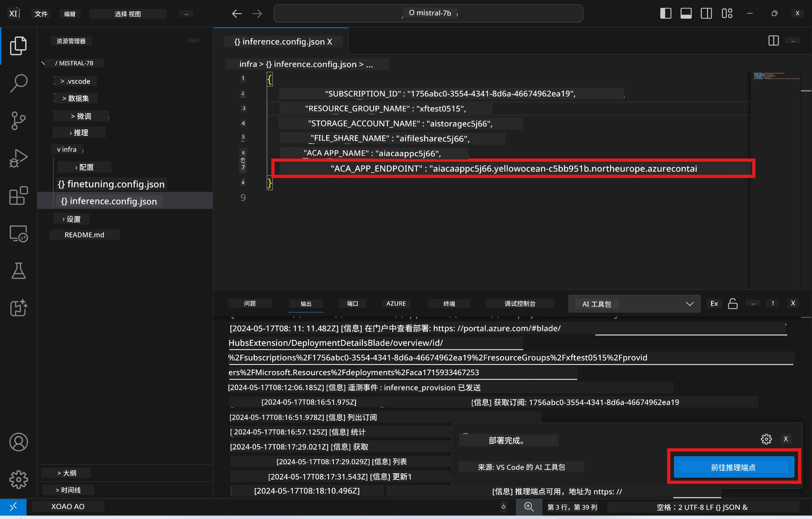This screenshot has width=812, height=519.
Task: Split the editor to the right
Action: coord(774,41)
